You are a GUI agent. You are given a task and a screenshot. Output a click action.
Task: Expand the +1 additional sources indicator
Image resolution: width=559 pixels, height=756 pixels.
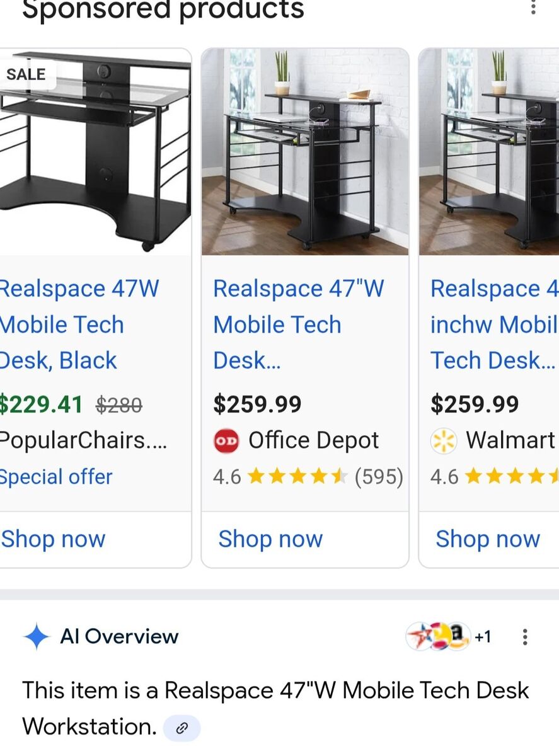[x=483, y=637]
